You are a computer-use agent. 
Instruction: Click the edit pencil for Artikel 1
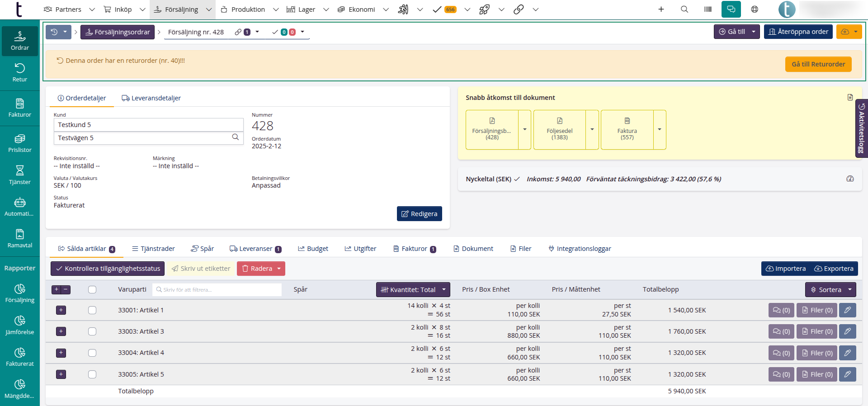pos(848,310)
